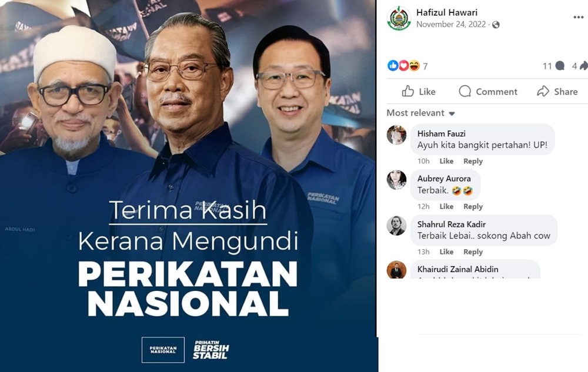The height and width of the screenshot is (372, 588).
Task: Open the Perikatan Nasional poster image
Action: tap(188, 186)
